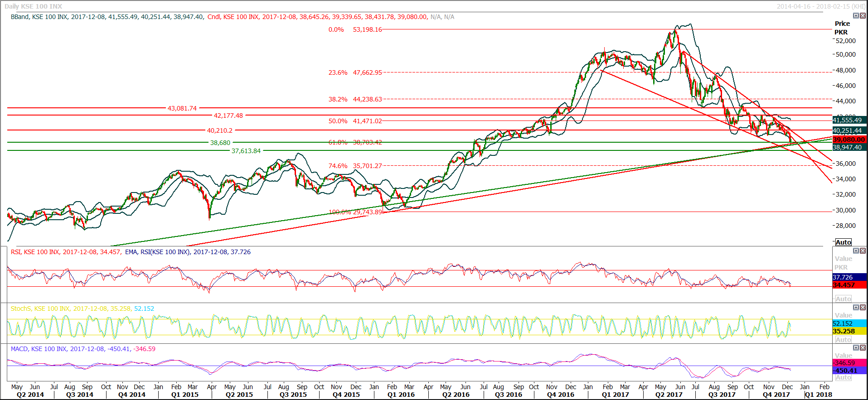This screenshot has width=868, height=400.
Task: Click the Q1 2018 quarter label on time axis
Action: pyautogui.click(x=819, y=395)
